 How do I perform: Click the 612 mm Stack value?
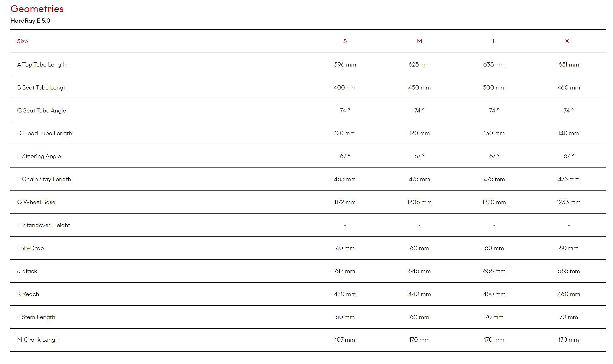[x=345, y=271]
